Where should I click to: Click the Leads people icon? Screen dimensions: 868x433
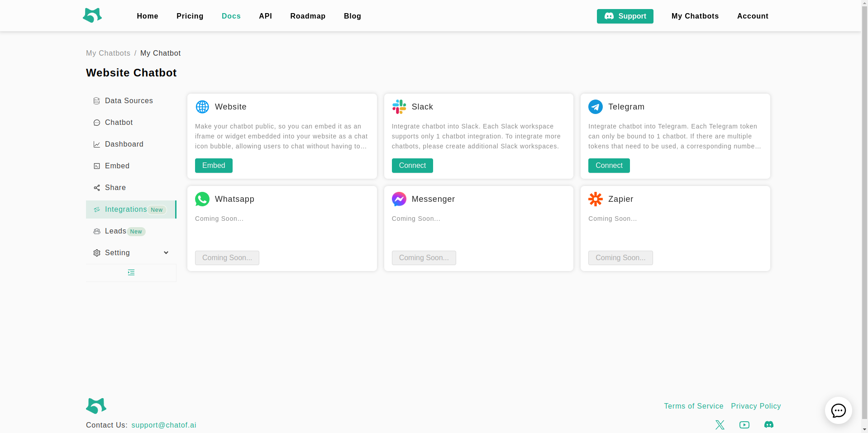(x=96, y=231)
